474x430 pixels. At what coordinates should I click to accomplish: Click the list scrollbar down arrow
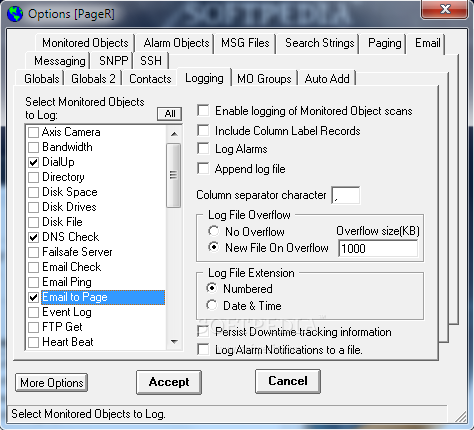click(174, 342)
